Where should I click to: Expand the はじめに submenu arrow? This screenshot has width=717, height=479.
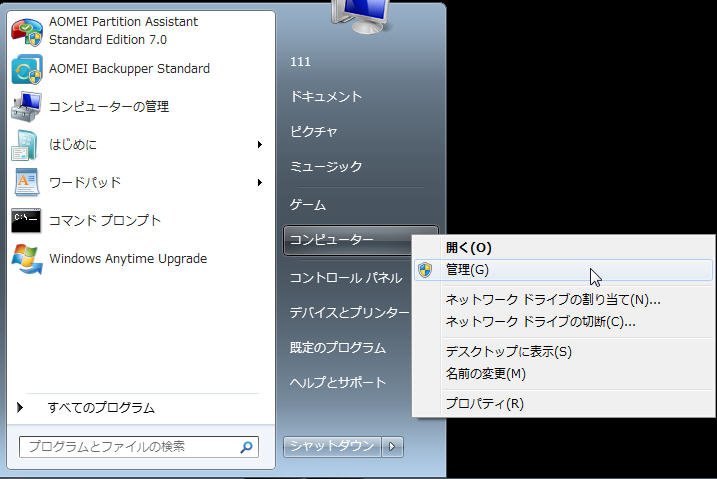click(x=260, y=145)
